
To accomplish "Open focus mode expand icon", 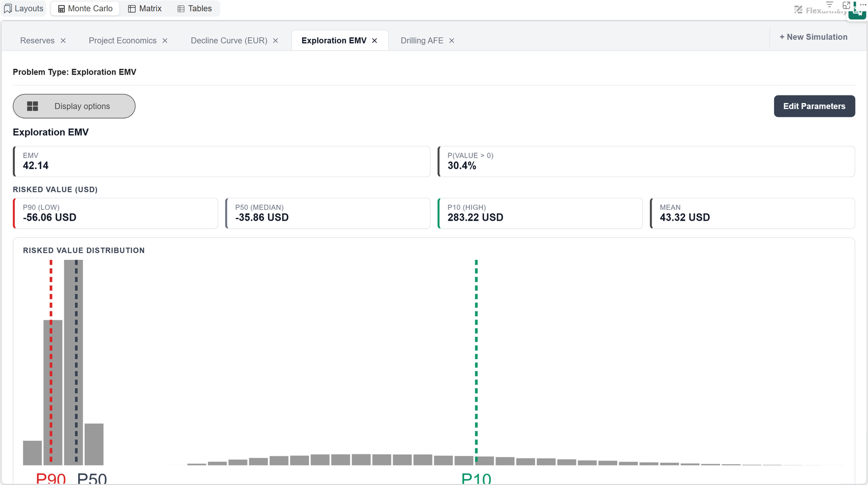I will (x=846, y=5).
